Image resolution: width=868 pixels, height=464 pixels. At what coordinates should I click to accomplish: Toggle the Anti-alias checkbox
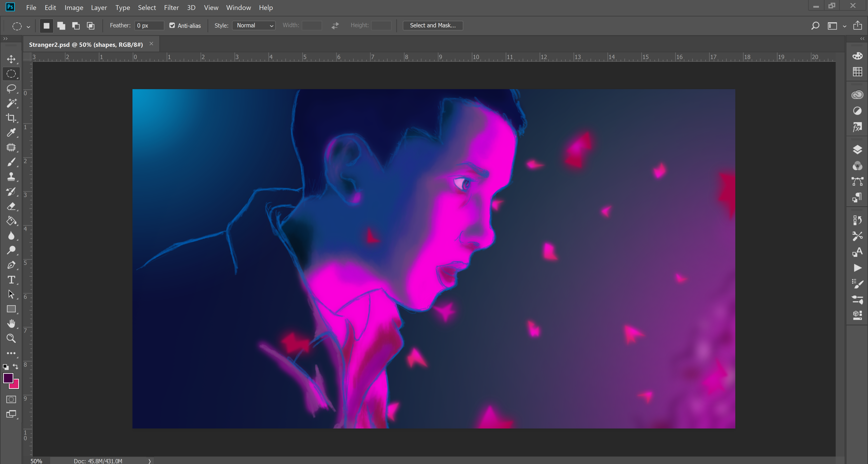pyautogui.click(x=172, y=25)
